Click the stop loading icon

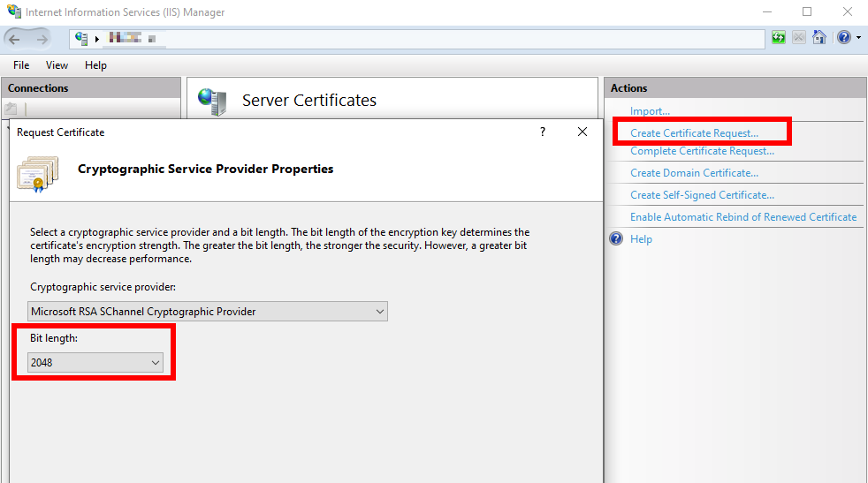pyautogui.click(x=799, y=38)
